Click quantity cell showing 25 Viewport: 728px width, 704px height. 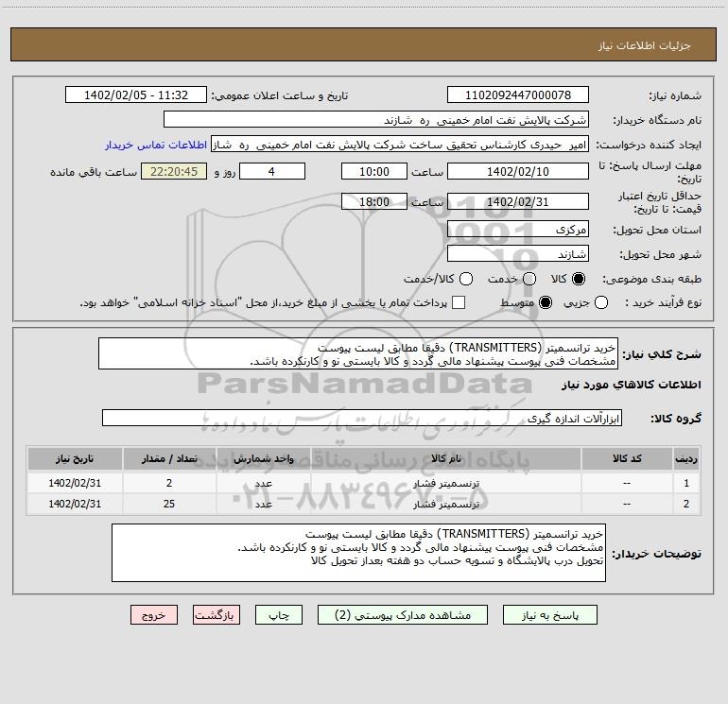[169, 504]
